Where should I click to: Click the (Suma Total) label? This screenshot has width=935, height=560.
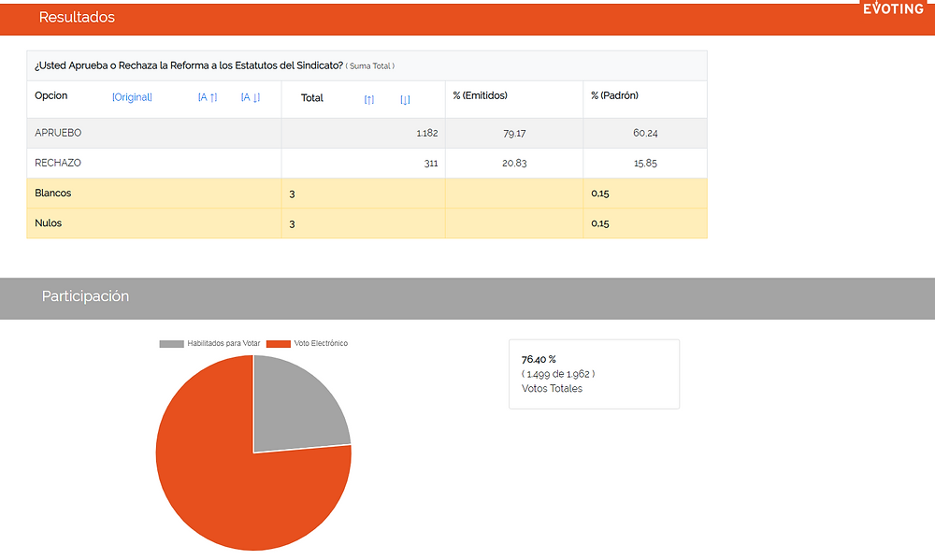(x=369, y=66)
